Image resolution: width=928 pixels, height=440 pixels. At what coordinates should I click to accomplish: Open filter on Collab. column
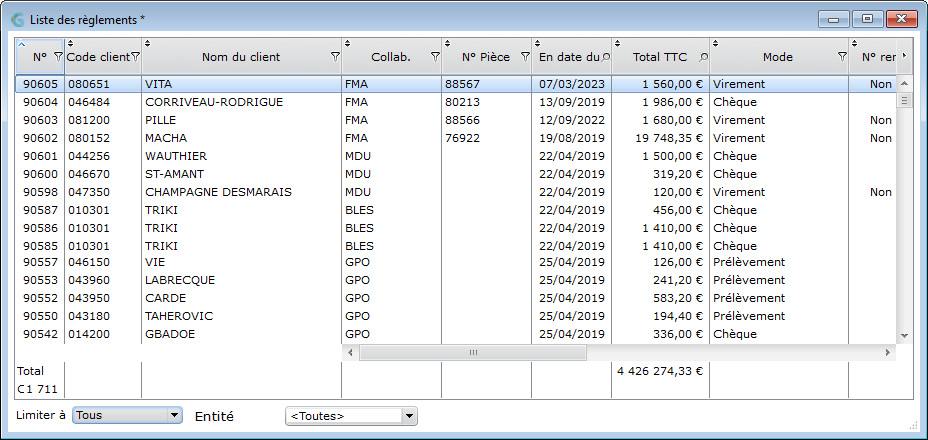click(435, 57)
